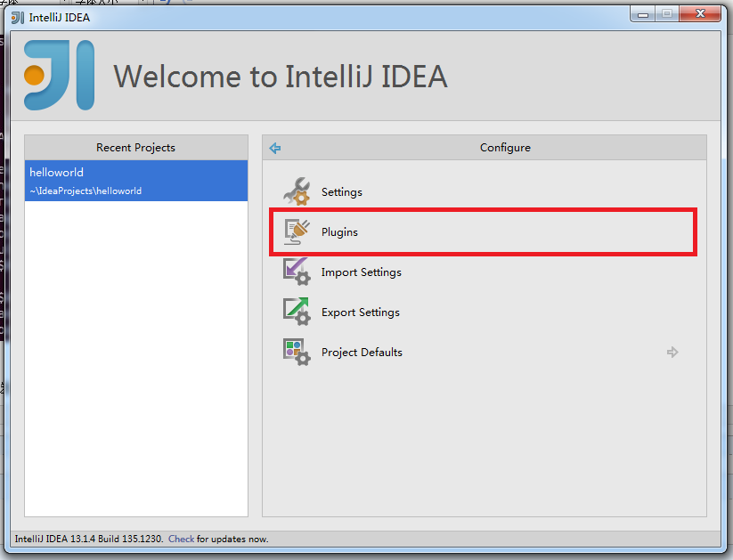The image size is (733, 560).
Task: Click the Import Settings arrow icon
Action: tap(297, 272)
